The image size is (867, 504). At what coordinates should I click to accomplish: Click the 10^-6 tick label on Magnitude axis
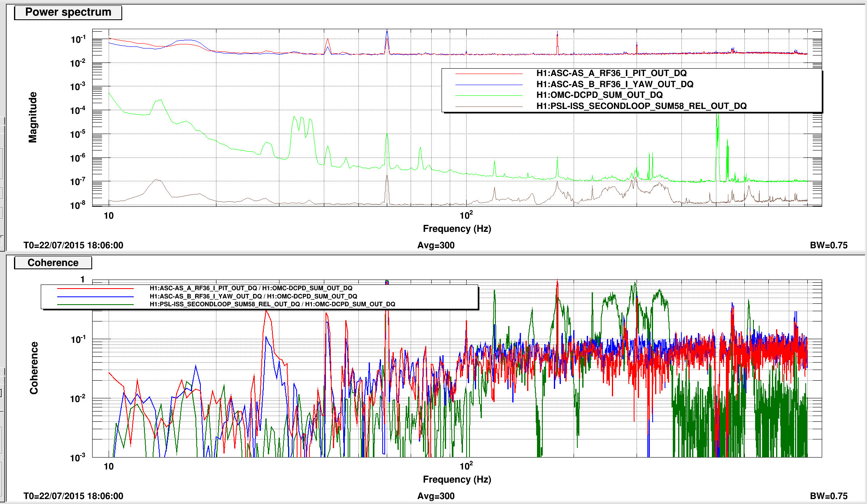click(x=78, y=157)
